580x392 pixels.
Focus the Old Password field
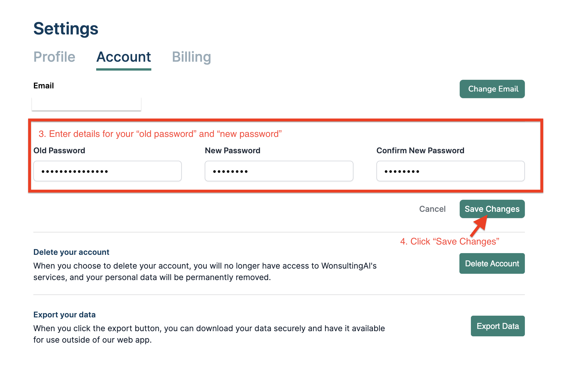pos(107,171)
